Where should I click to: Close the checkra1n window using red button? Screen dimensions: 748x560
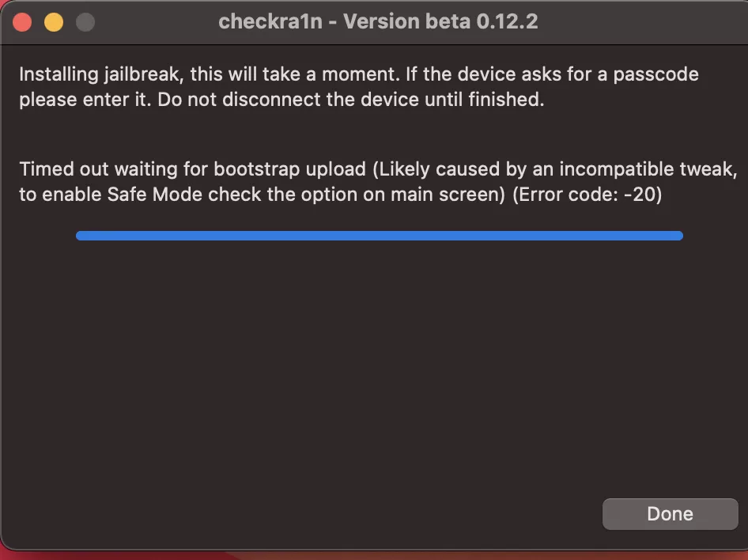[22, 21]
